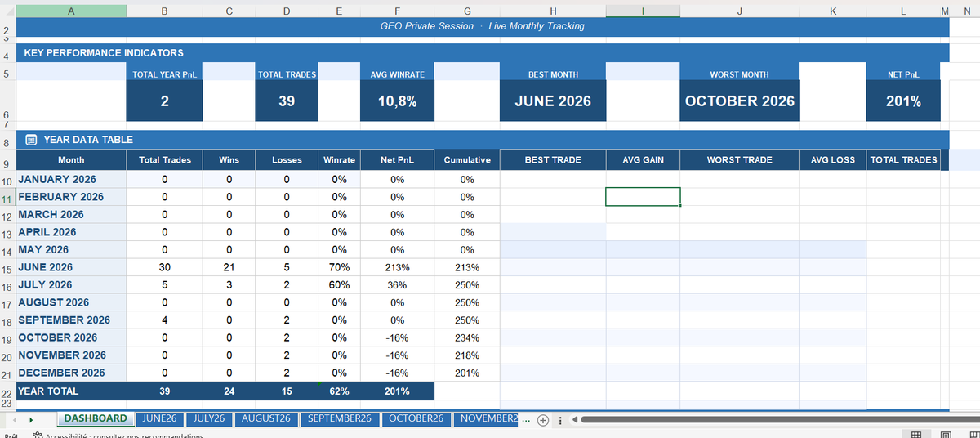Click the YEAR DATA TABLE heading
980x438 pixels.
88,140
